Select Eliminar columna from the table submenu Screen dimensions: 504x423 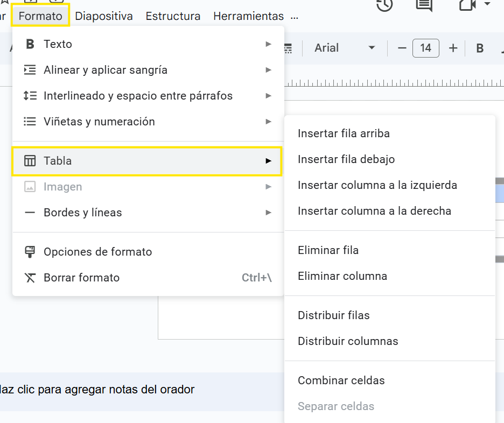click(342, 276)
